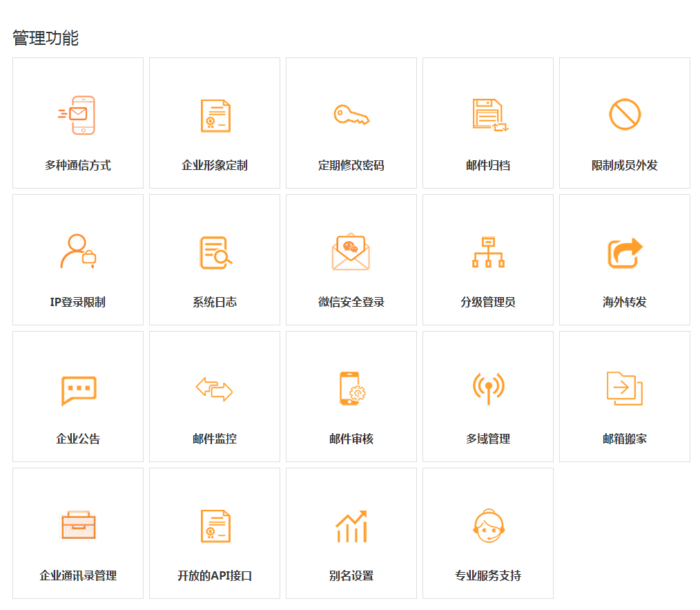Open the floppy disk 邮件归档 icon
This screenshot has width=700, height=610.
[x=489, y=115]
